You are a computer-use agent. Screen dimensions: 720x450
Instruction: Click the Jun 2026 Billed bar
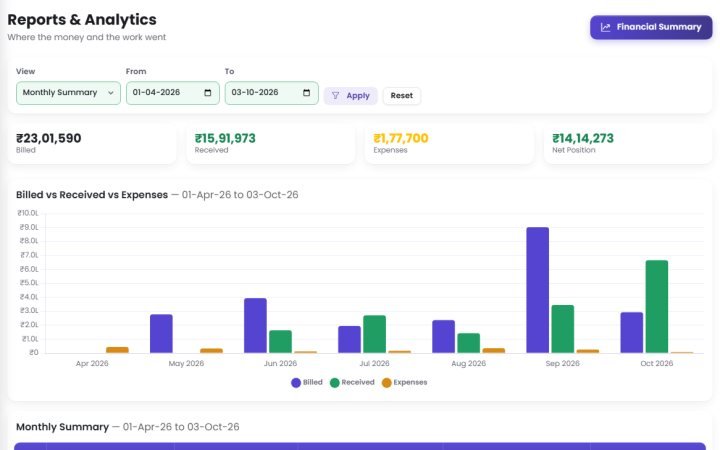coord(255,326)
